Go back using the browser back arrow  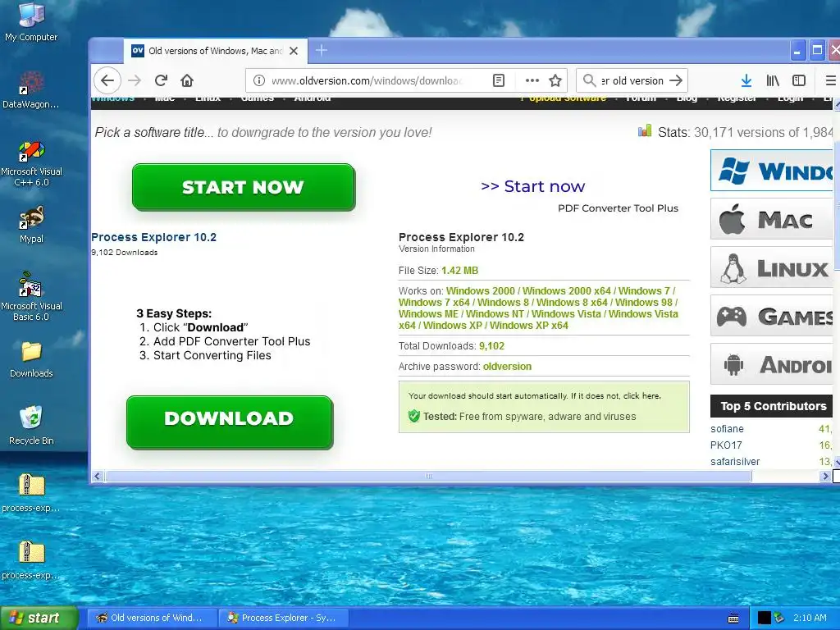107,80
